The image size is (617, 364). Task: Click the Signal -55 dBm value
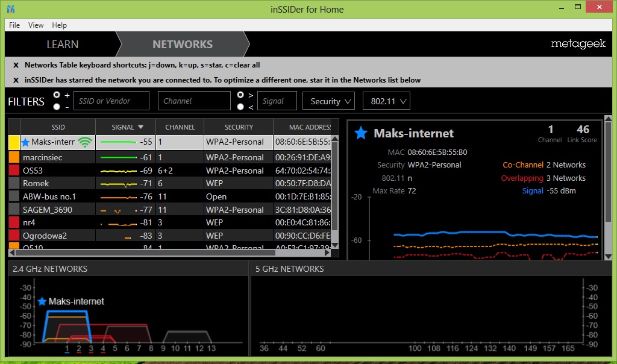pyautogui.click(x=561, y=191)
